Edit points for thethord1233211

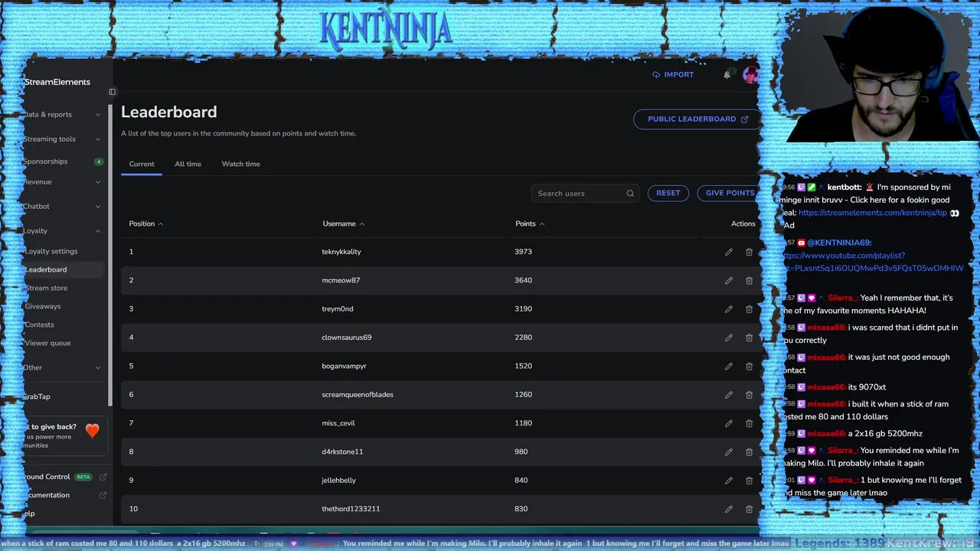click(728, 509)
